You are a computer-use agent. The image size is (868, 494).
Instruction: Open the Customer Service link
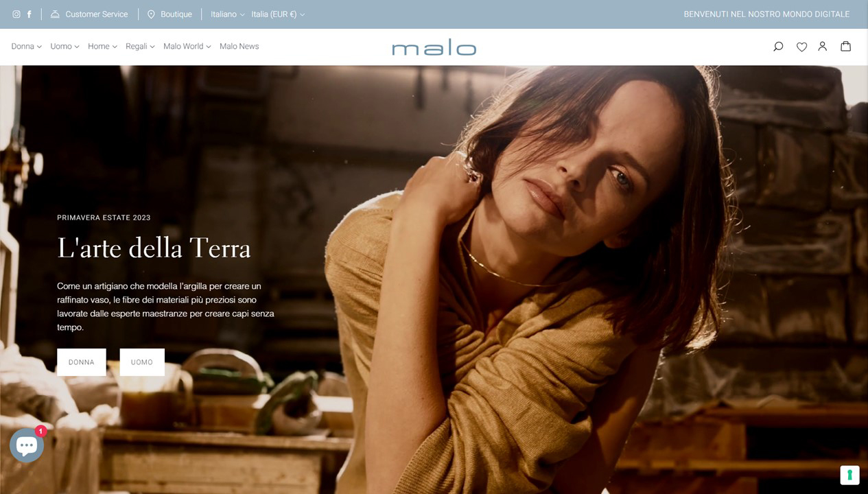[x=89, y=14]
